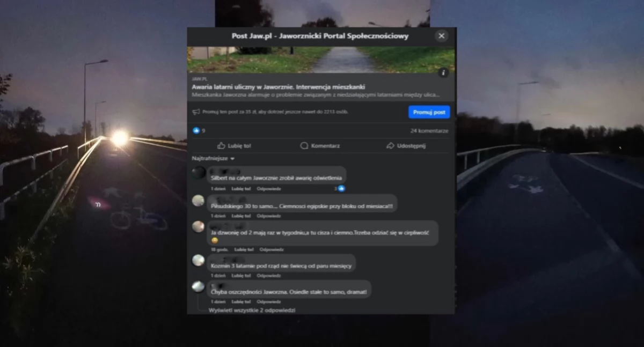Like the post with the thumbs-up Lubię to! button

tap(234, 145)
